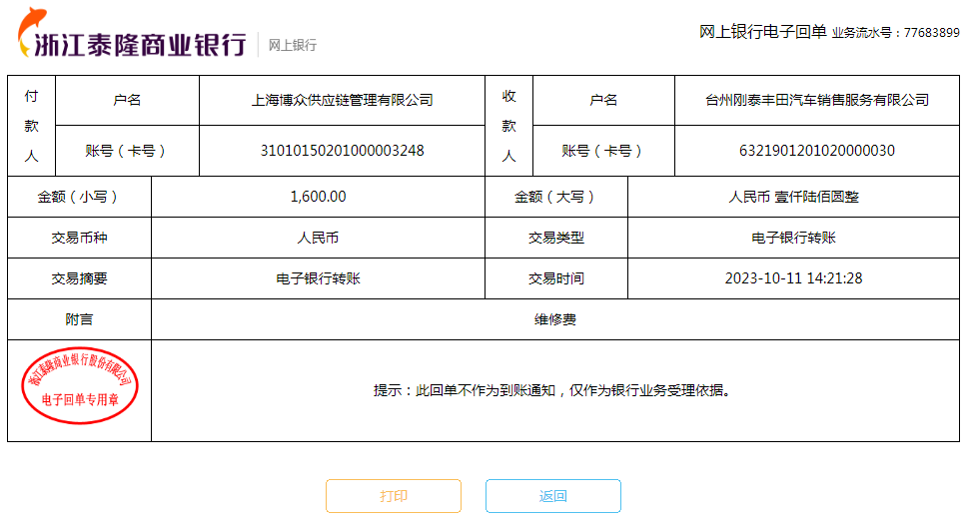Click the 浙江泰隆商业银行 bank name text
Viewport: 980px width, 522px height.
pos(140,45)
